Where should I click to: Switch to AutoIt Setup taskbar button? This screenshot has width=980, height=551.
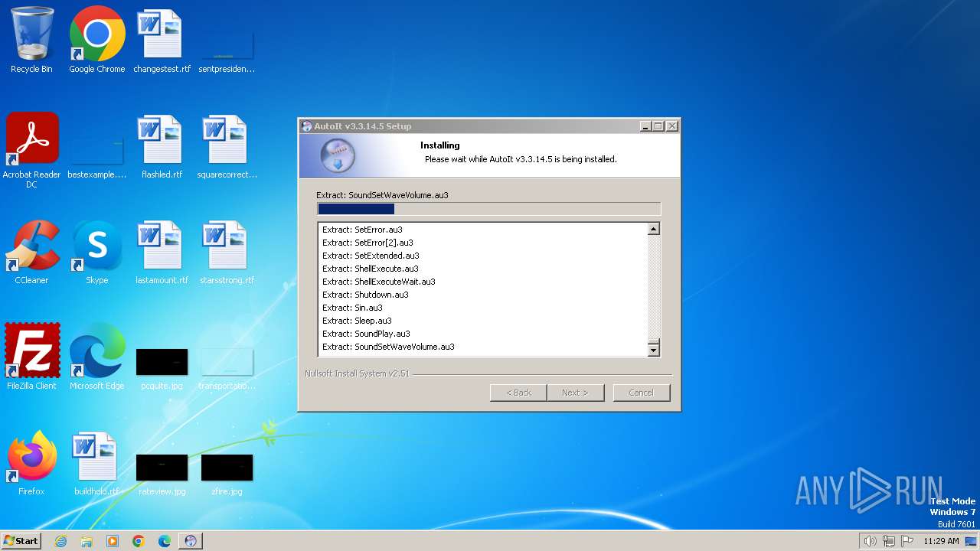coord(191,541)
